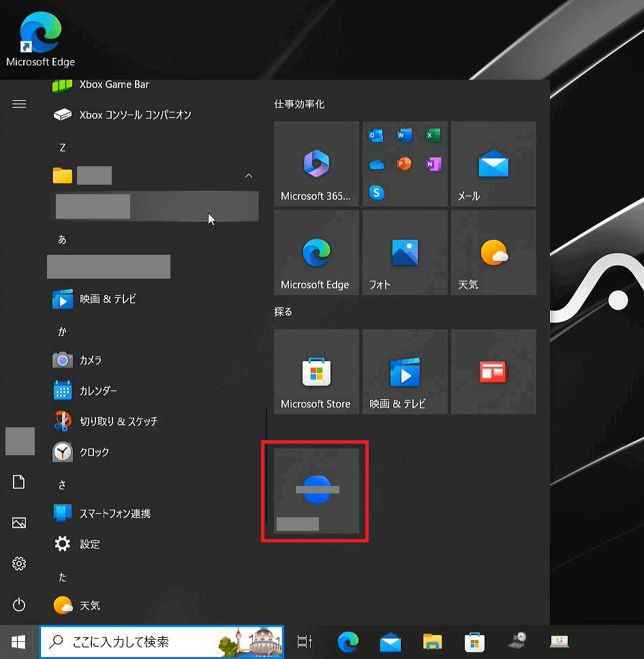Open 天気 in the app list

(153, 606)
